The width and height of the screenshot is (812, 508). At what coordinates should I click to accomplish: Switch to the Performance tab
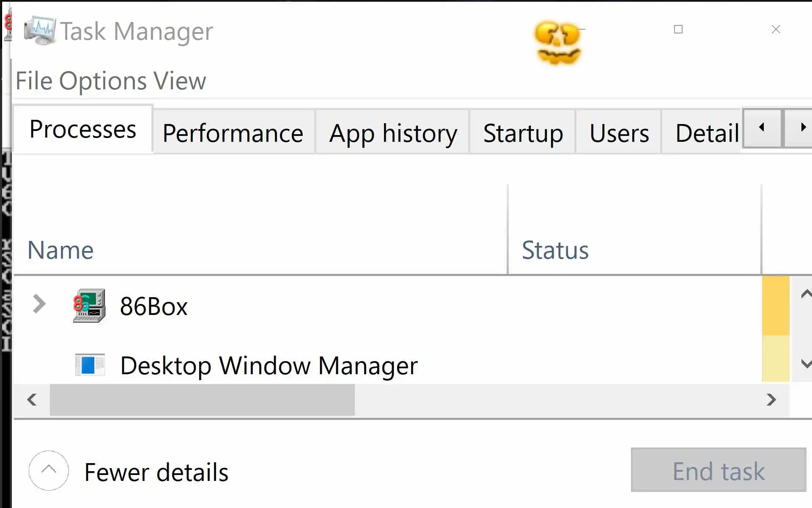(x=233, y=133)
